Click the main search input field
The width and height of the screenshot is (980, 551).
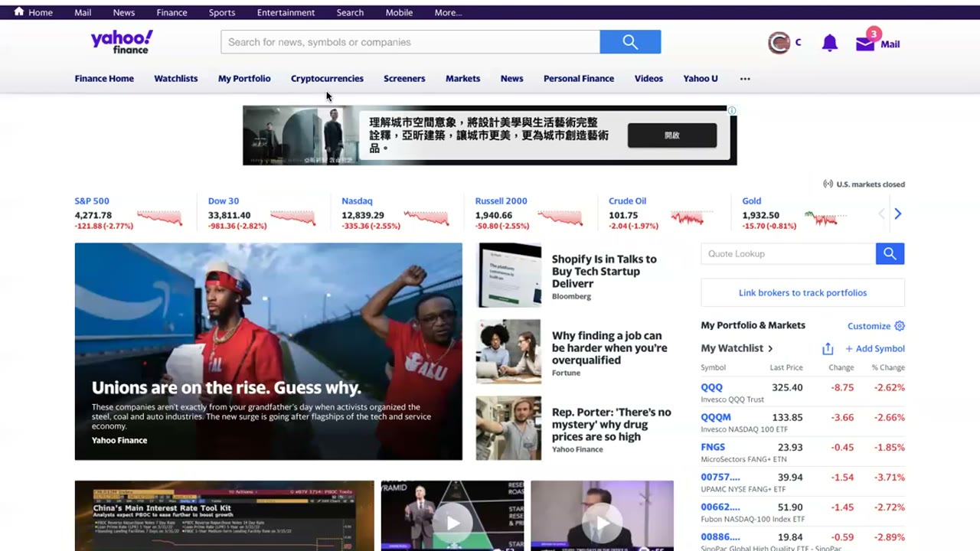click(x=410, y=42)
